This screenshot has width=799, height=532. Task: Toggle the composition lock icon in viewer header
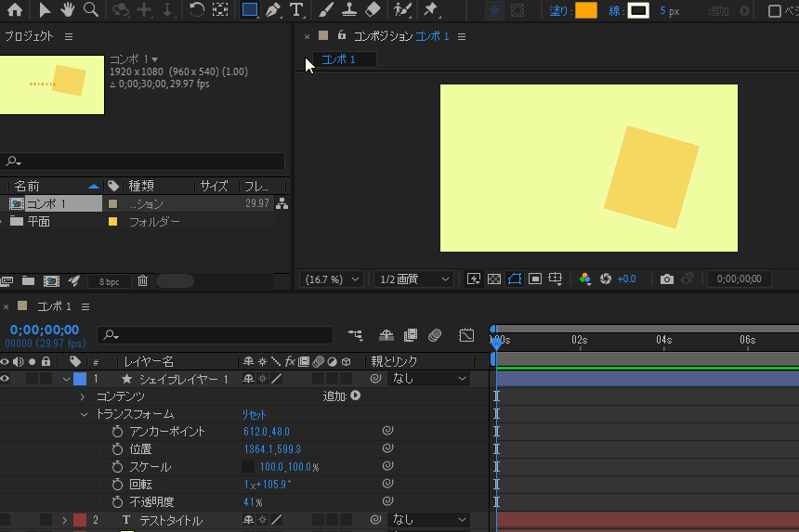click(342, 35)
